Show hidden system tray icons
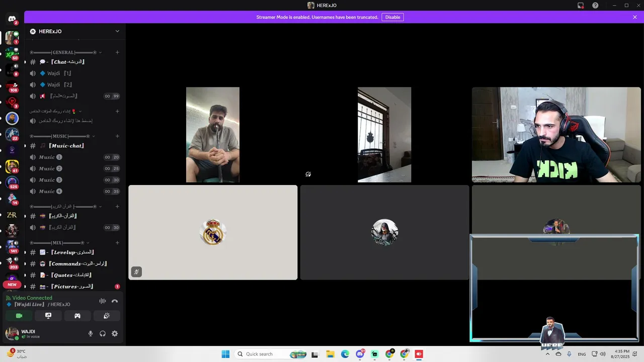 [547, 354]
